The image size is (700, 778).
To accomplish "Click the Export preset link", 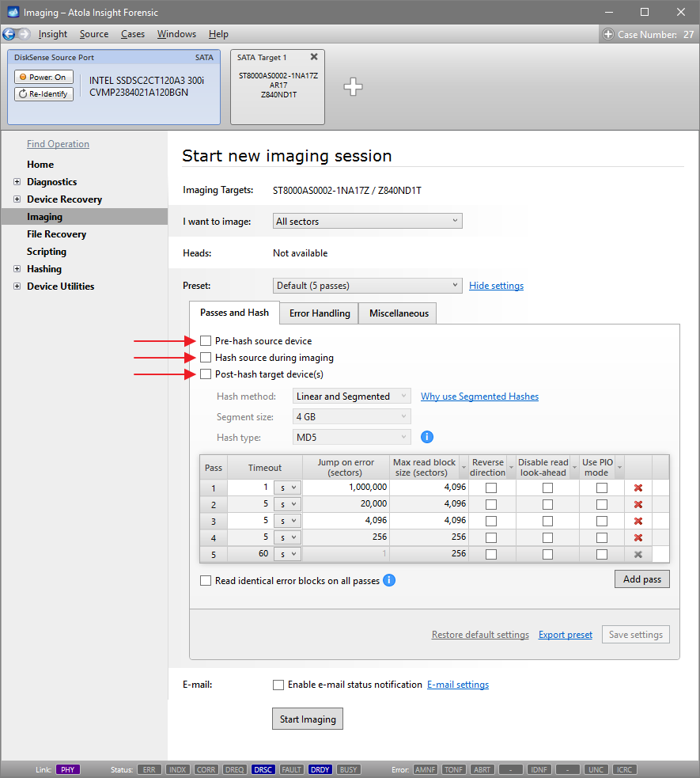I will 565,634.
